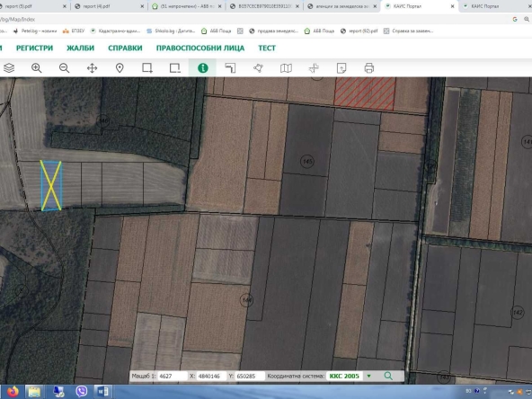Screen dimensions: 532x399
Task: Select the red hatched parcel on map
Action: click(365, 93)
